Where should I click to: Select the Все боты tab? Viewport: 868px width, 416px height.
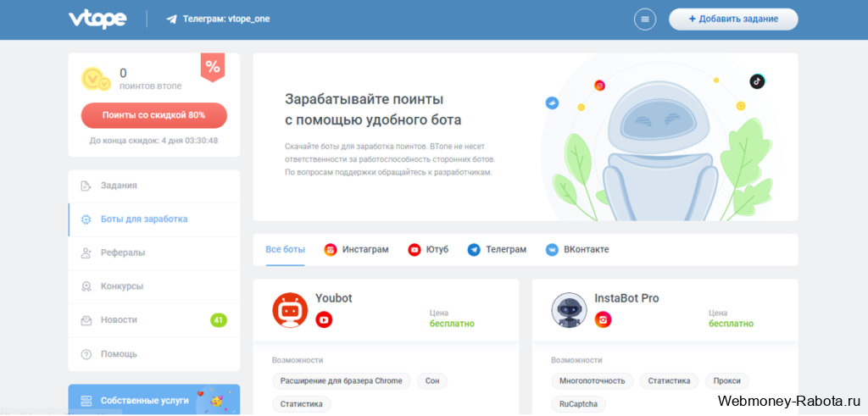pyautogui.click(x=285, y=249)
